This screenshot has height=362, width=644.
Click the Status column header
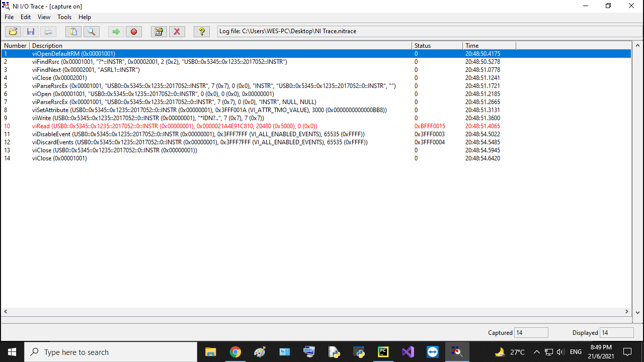pos(437,45)
